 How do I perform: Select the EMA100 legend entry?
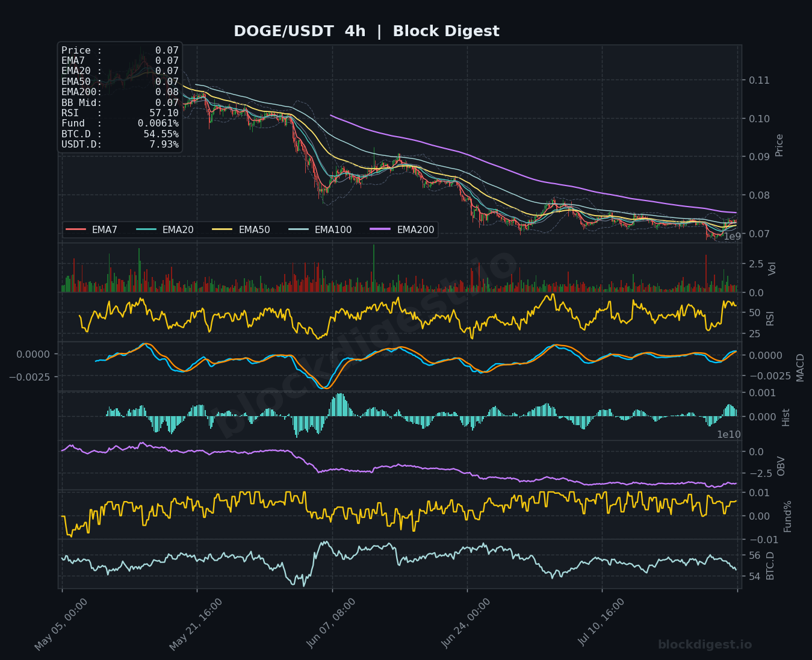pos(320,229)
